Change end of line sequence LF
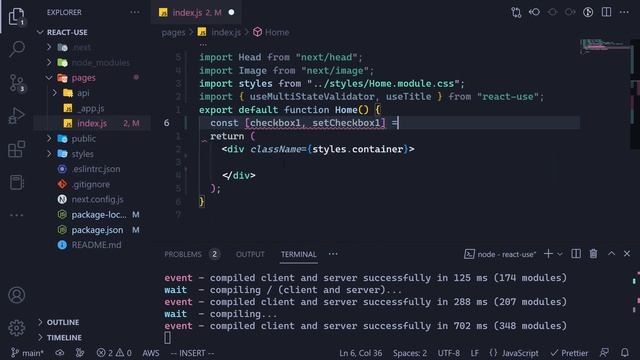This screenshot has height=360, width=640. tap(474, 353)
